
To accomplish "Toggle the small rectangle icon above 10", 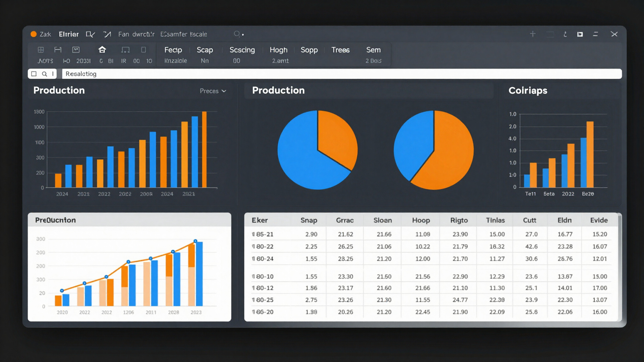I will 143,50.
